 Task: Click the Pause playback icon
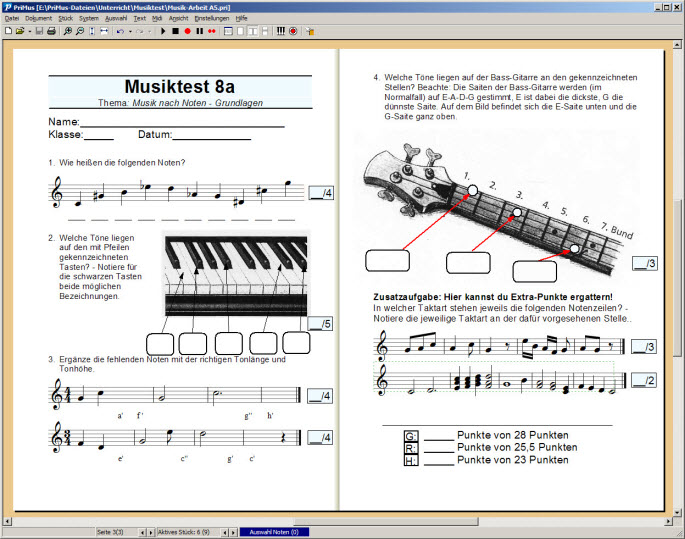(x=199, y=31)
